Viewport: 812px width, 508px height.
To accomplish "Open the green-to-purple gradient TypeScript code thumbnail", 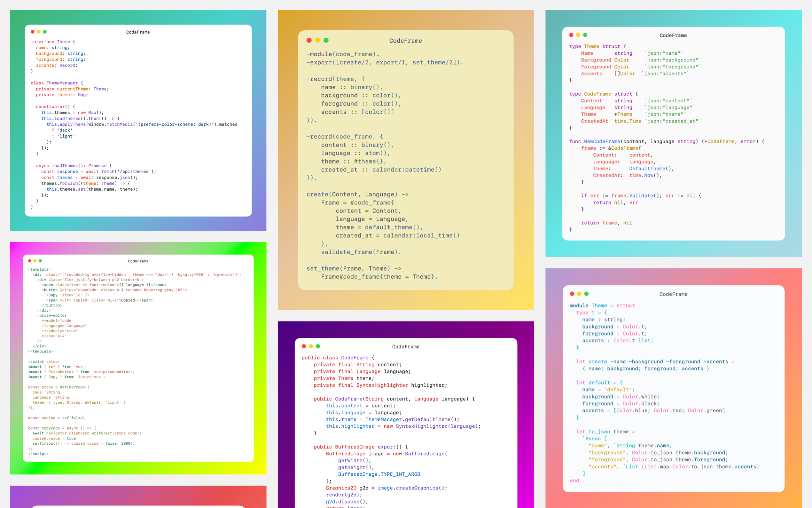I will tap(138, 120).
